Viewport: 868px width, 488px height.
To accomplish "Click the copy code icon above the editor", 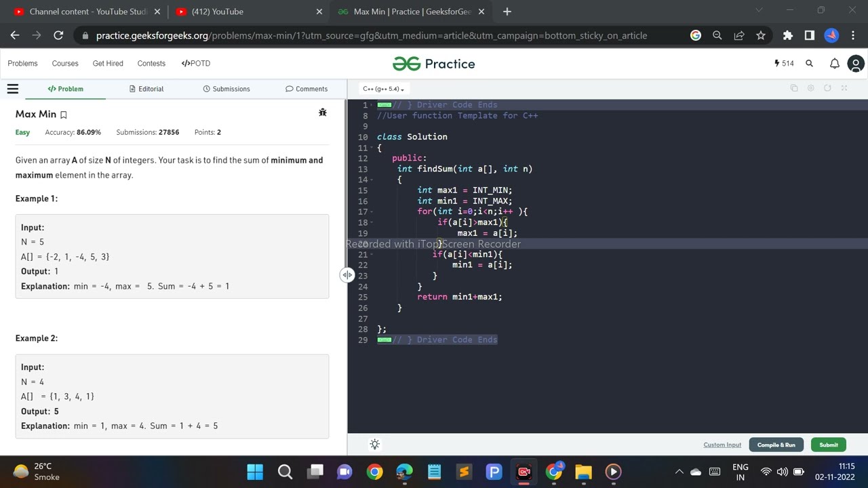I will pos(794,88).
